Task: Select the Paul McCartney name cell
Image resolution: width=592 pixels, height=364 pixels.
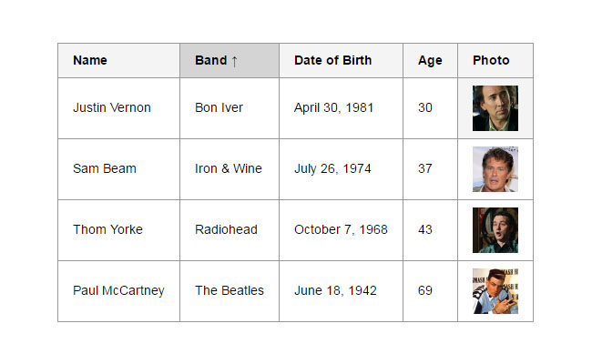Action: click(118, 291)
